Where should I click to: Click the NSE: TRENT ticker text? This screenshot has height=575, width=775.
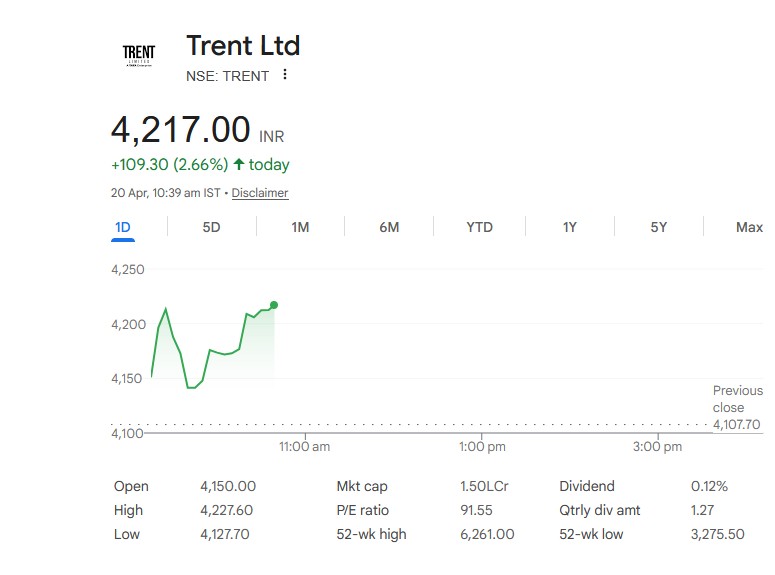point(227,76)
